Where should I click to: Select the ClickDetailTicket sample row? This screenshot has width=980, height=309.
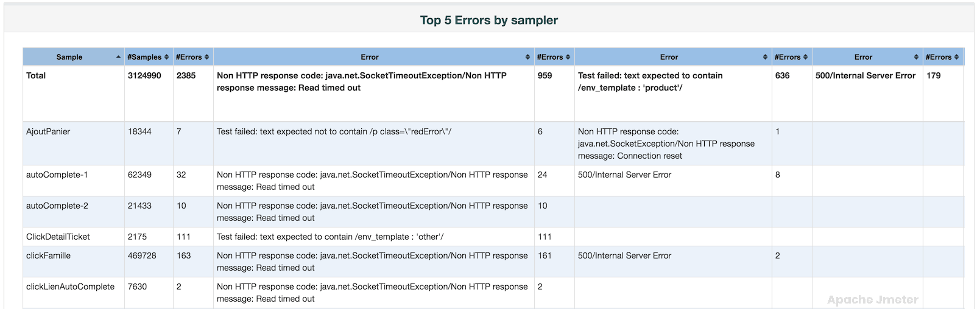(58, 237)
